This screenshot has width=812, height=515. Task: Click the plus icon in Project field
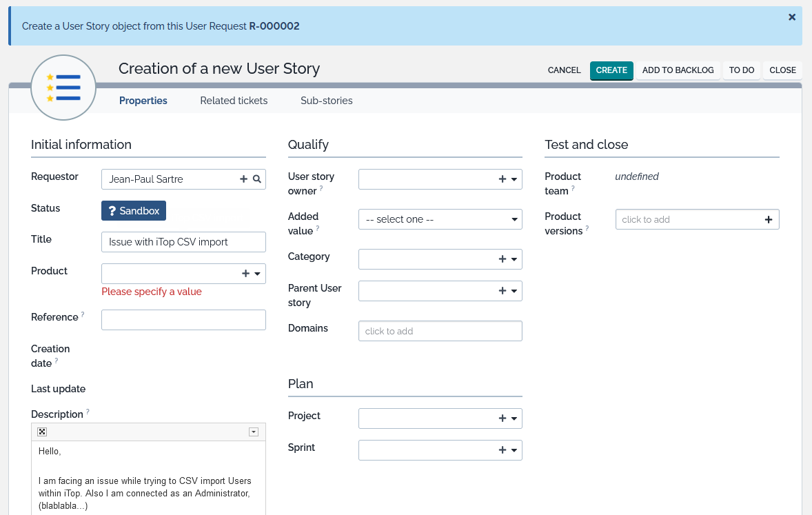[503, 418]
